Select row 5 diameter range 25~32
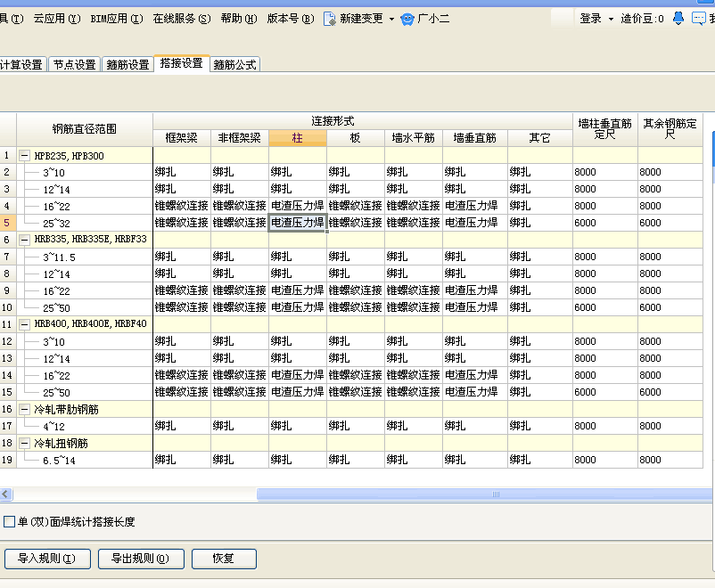The height and width of the screenshot is (588, 715). [x=56, y=224]
